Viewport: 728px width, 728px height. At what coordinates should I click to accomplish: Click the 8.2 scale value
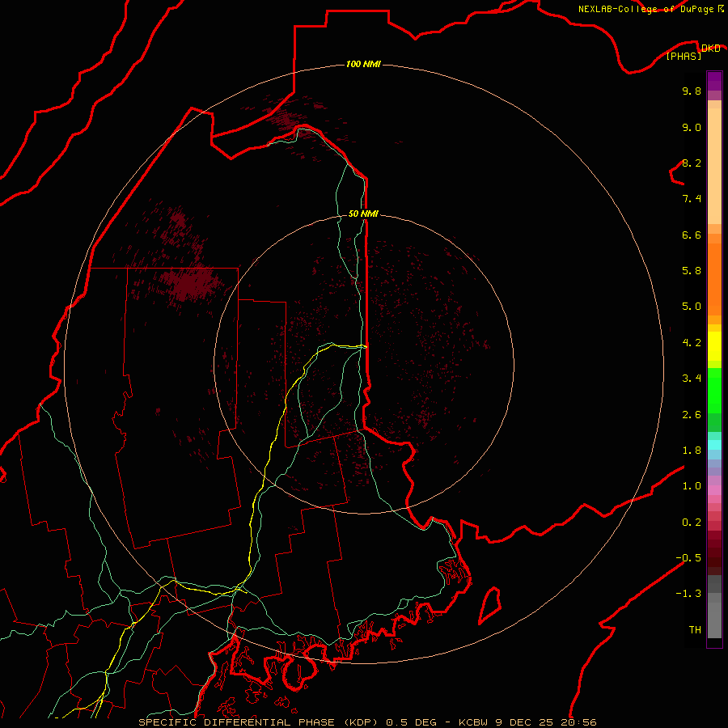click(692, 163)
